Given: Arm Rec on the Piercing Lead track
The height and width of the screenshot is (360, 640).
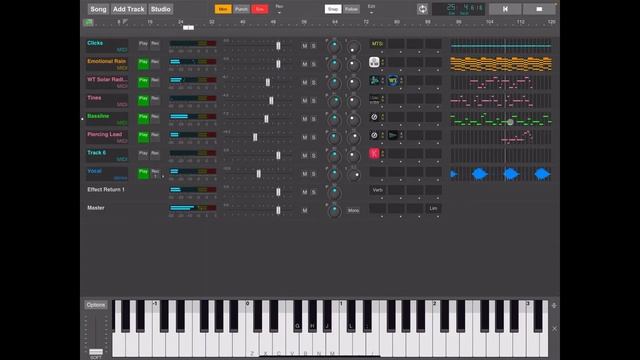Looking at the screenshot, I should [x=155, y=136].
